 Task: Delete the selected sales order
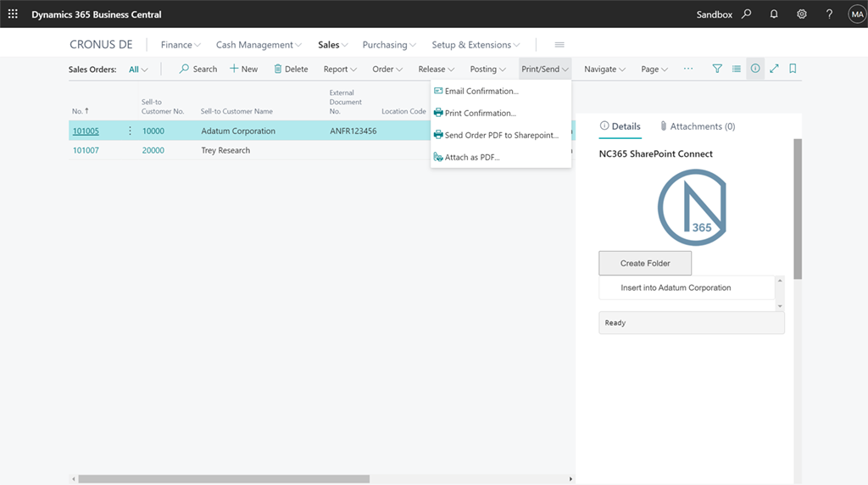pyautogui.click(x=291, y=69)
